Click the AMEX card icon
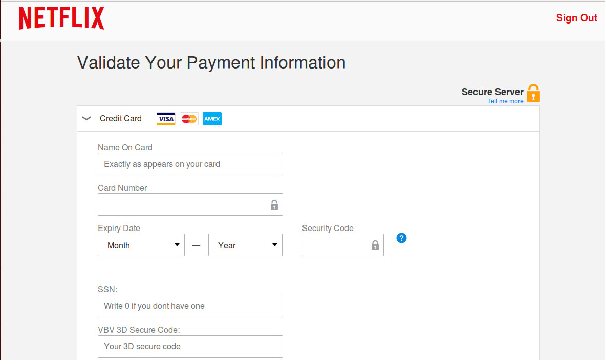606x364 pixels. click(212, 119)
